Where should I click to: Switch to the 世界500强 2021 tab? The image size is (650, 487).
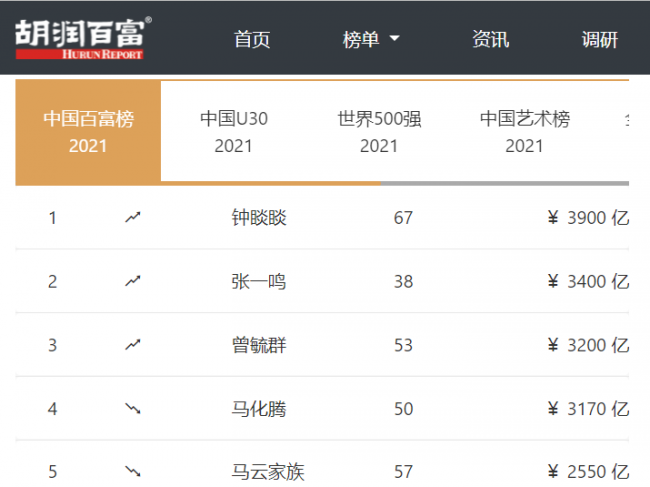379,132
